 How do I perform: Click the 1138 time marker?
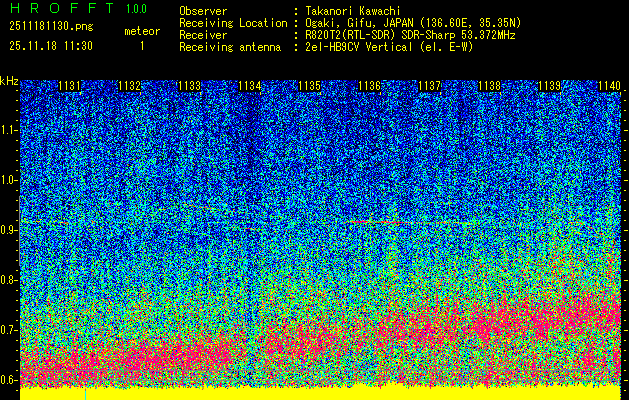click(489, 86)
